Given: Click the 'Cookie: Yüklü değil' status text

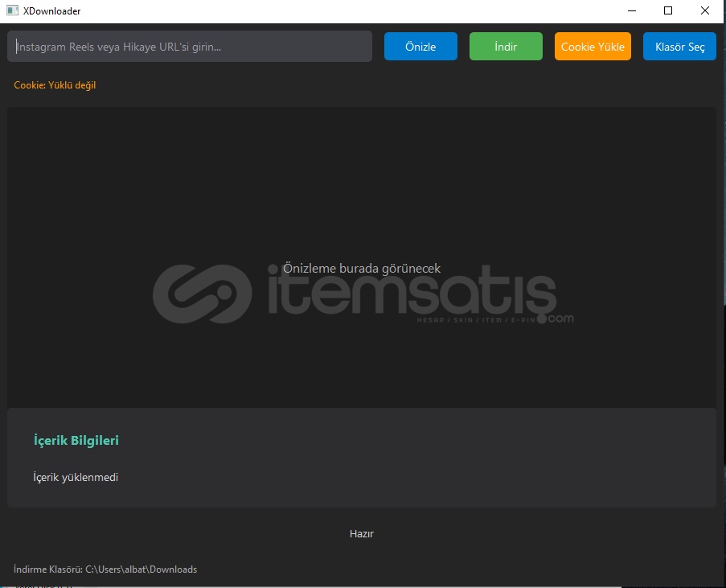Looking at the screenshot, I should pyautogui.click(x=55, y=85).
